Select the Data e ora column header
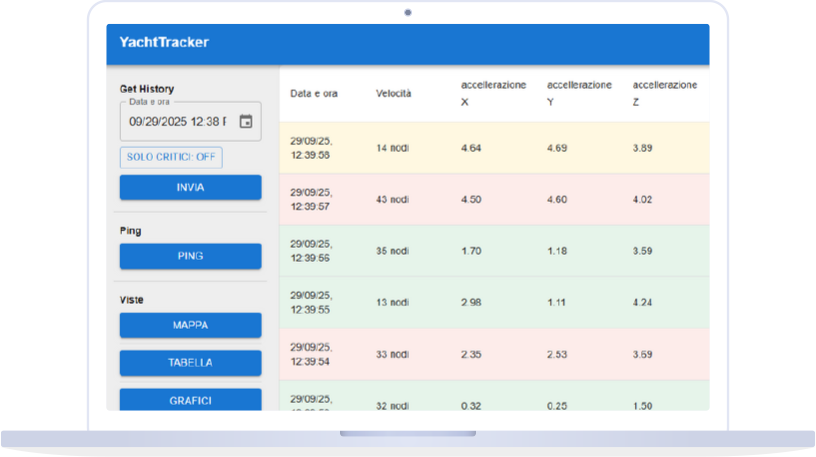This screenshot has height=457, width=816. [x=314, y=94]
